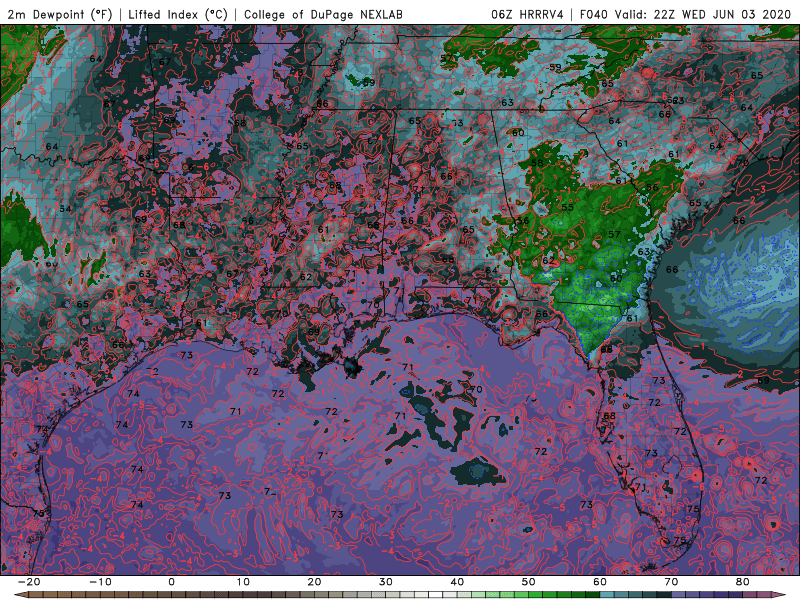This screenshot has width=800, height=600.
Task: Click the 40 label on the color scale
Action: coord(457,582)
